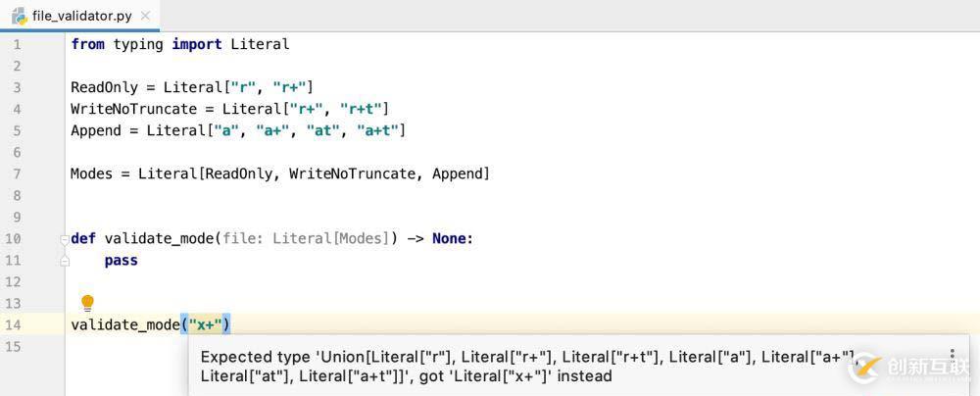This screenshot has width=980, height=396.
Task: Click the Modes variable name on line 7
Action: [x=91, y=173]
